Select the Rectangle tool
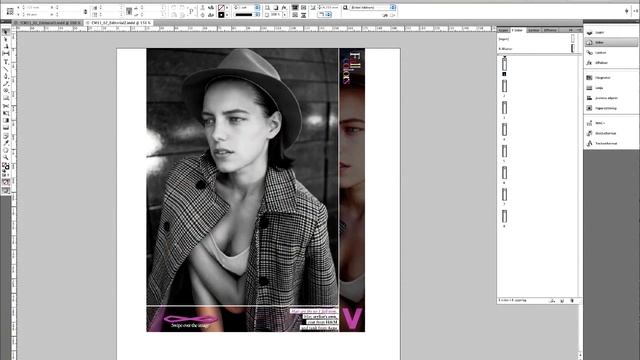640x360 pixels. (x=6, y=98)
